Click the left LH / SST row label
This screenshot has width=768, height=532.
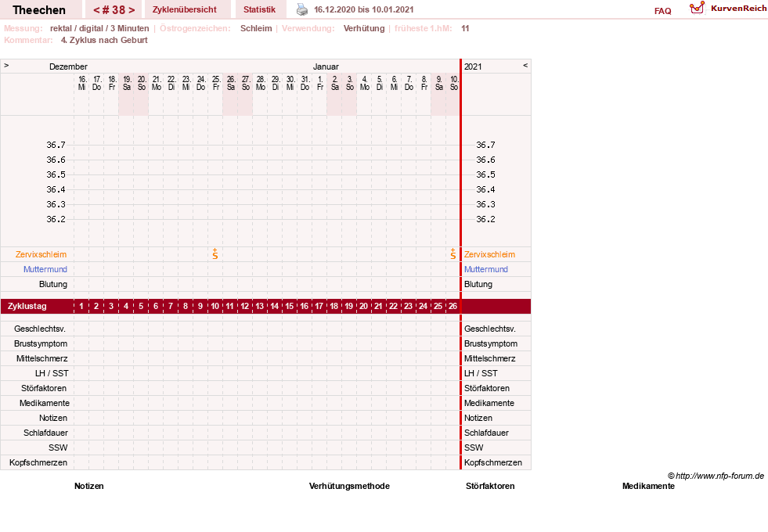point(52,373)
